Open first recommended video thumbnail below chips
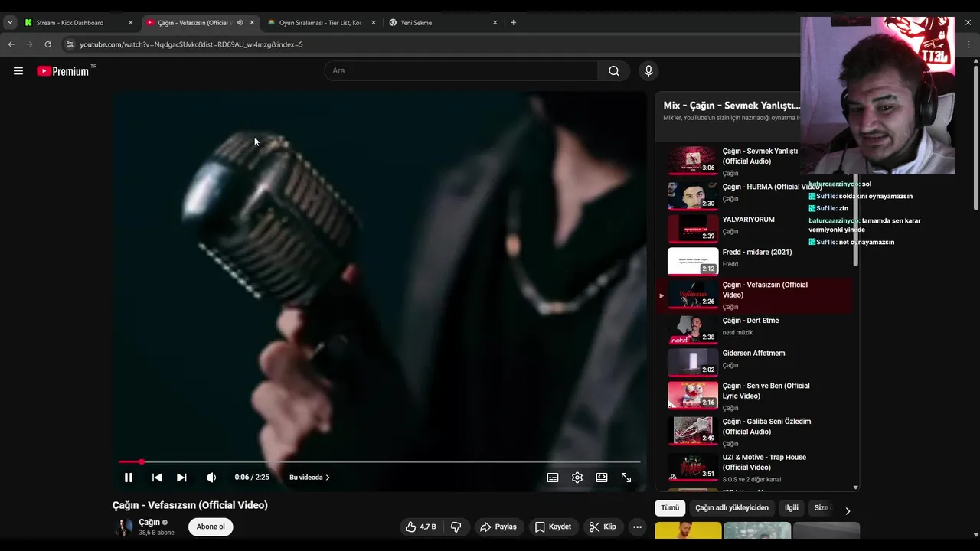This screenshot has width=980, height=551. 688,530
